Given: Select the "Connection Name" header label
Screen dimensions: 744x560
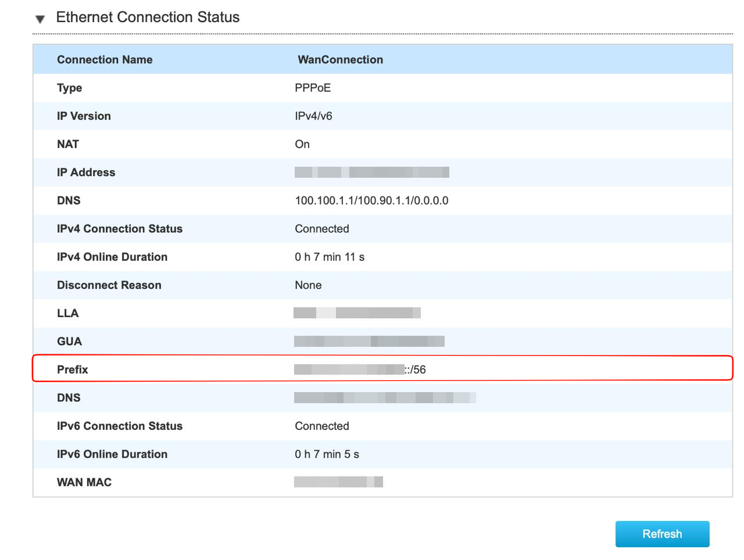Looking at the screenshot, I should [105, 60].
